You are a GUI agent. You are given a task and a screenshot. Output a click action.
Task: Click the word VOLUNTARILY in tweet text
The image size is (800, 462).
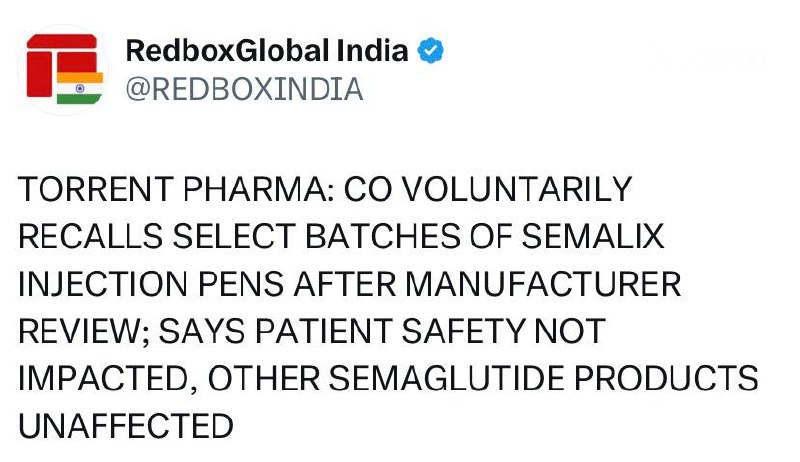coord(518,189)
